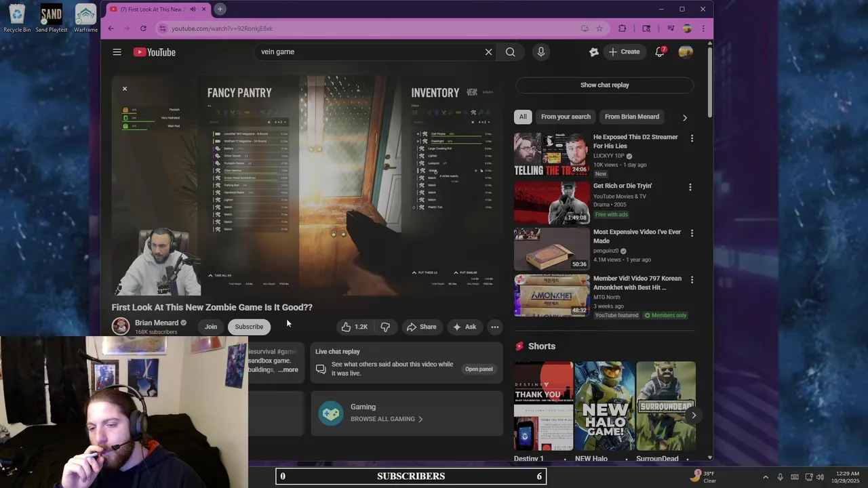Subscribe to Brian Menard

(x=249, y=327)
